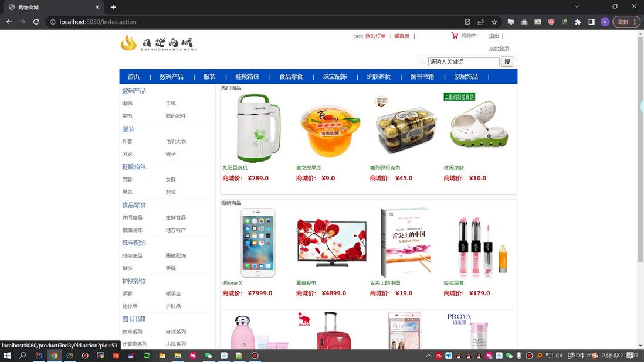Open 生鲜食品 subcategory in sidebar

coord(175,217)
